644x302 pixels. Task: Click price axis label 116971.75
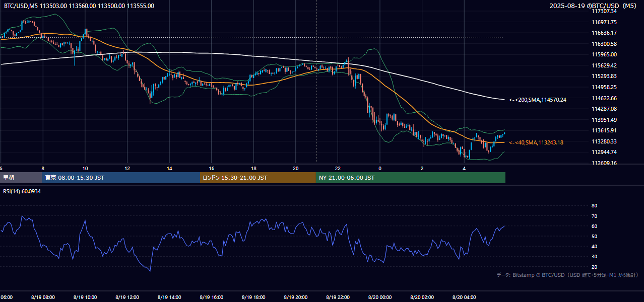(x=604, y=22)
